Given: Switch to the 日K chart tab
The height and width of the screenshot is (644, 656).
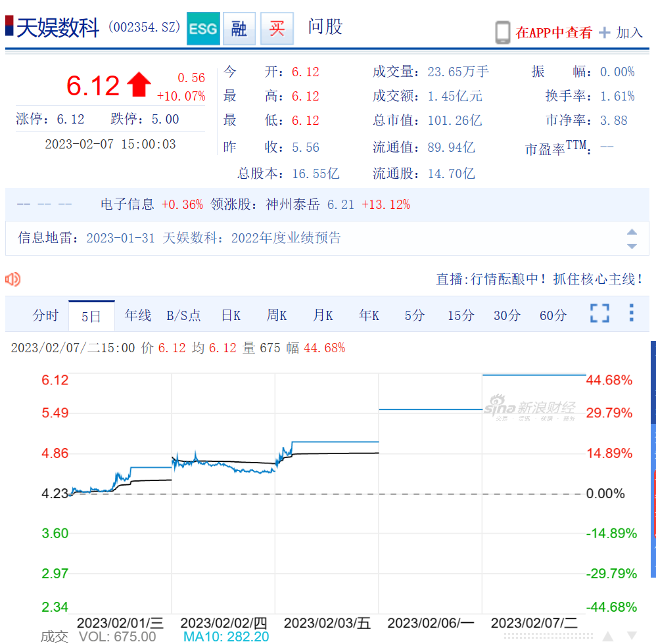Looking at the screenshot, I should pyautogui.click(x=231, y=315).
